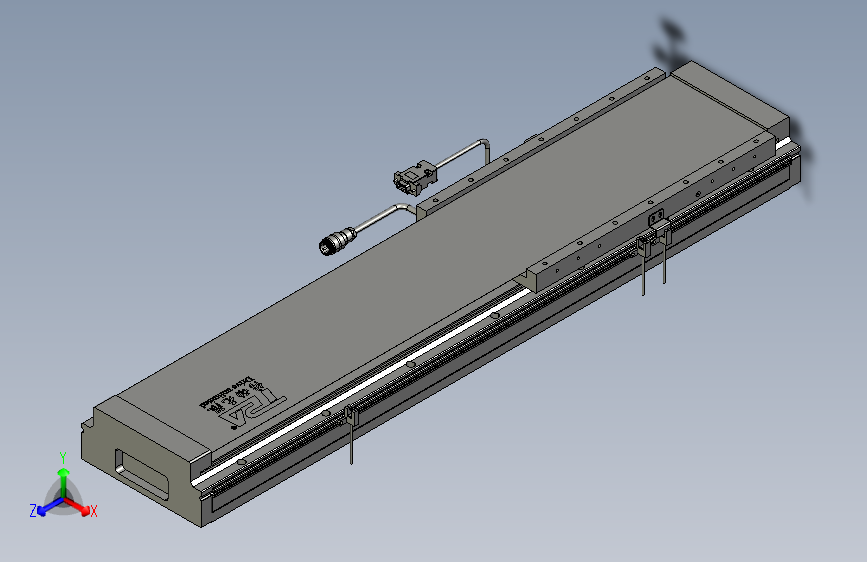
Task: Select the D-sub connector on the cable end
Action: pyautogui.click(x=415, y=178)
